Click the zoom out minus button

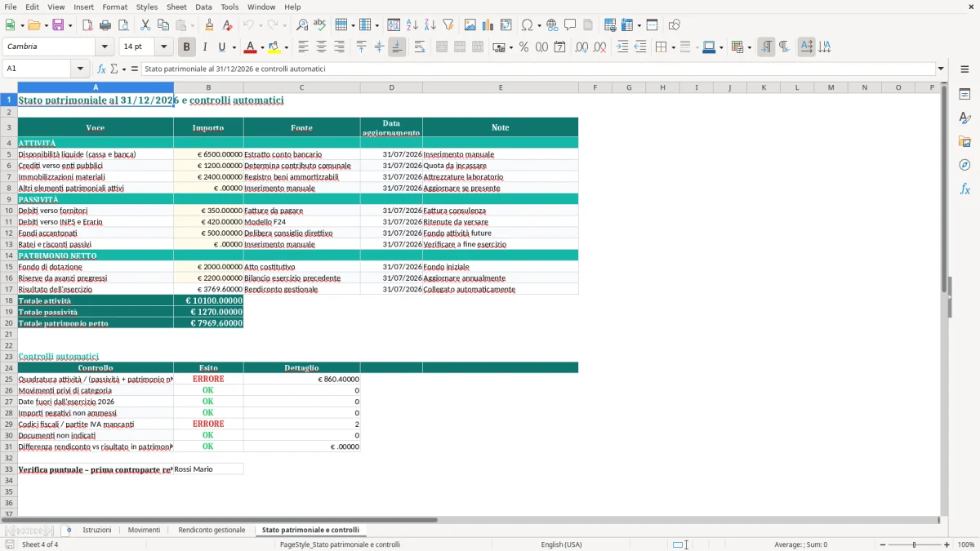coord(881,544)
